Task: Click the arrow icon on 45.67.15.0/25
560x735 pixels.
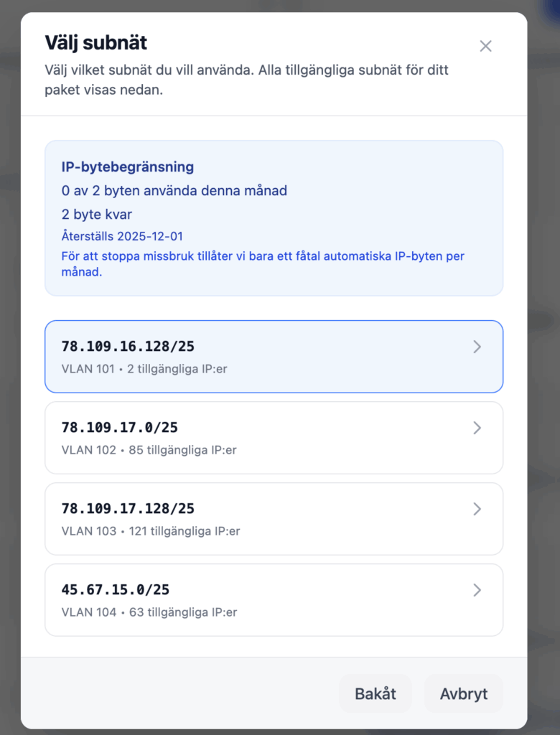Action: point(477,590)
